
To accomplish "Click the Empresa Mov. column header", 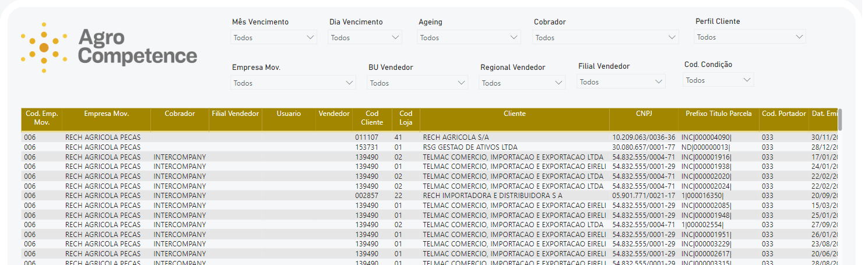I will tap(106, 114).
